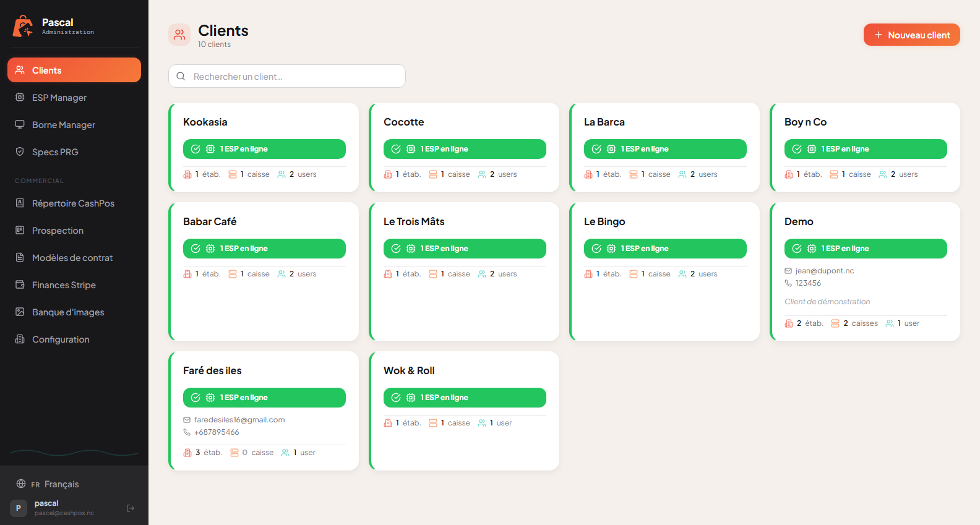Image resolution: width=980 pixels, height=525 pixels.
Task: Click the Modèles de contrat document icon
Action: (20, 257)
